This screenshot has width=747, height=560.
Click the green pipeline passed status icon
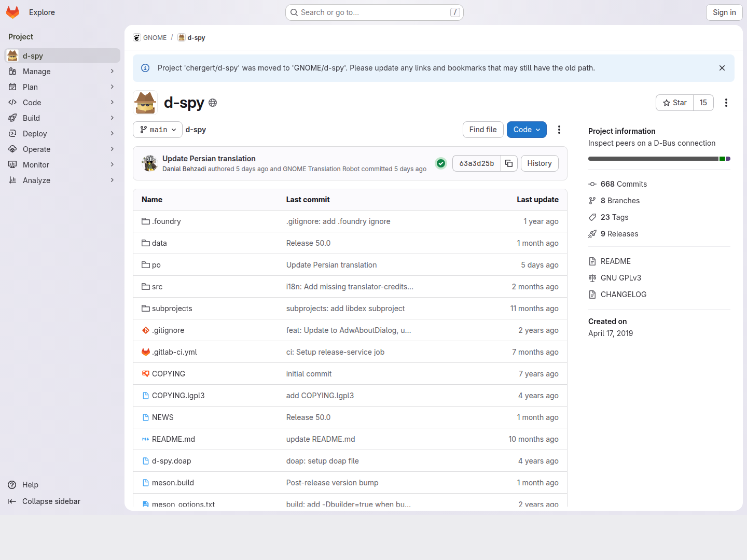click(x=441, y=163)
